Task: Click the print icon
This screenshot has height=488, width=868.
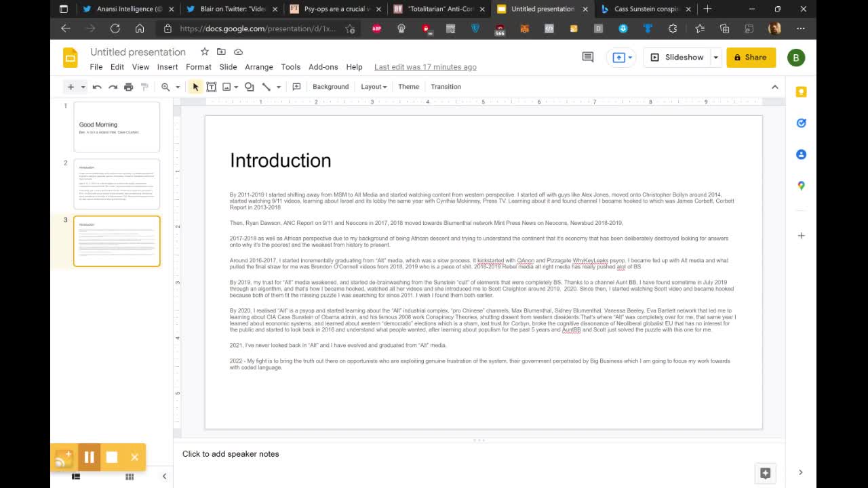Action: [x=128, y=87]
